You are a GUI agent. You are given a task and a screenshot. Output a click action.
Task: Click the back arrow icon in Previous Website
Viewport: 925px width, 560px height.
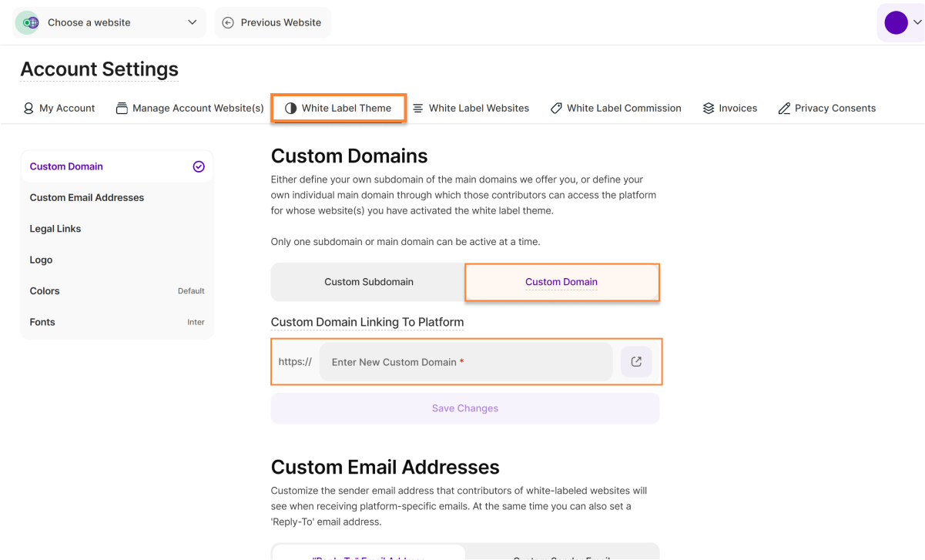pos(228,22)
